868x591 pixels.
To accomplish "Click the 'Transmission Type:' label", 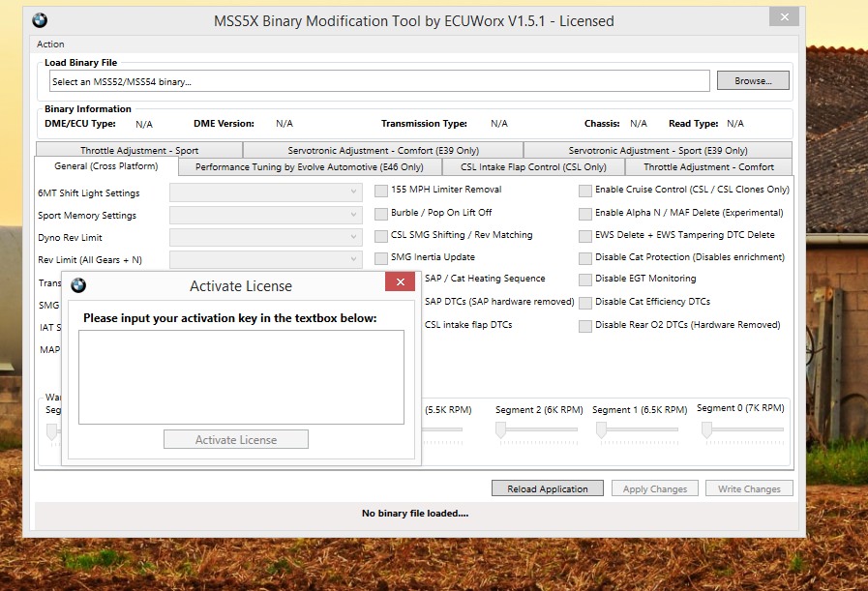I will coord(424,124).
